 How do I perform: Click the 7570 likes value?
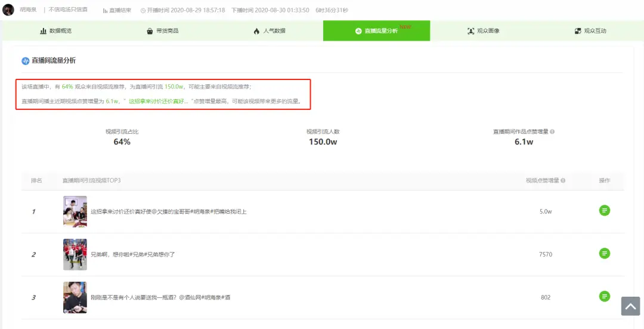[x=546, y=254]
